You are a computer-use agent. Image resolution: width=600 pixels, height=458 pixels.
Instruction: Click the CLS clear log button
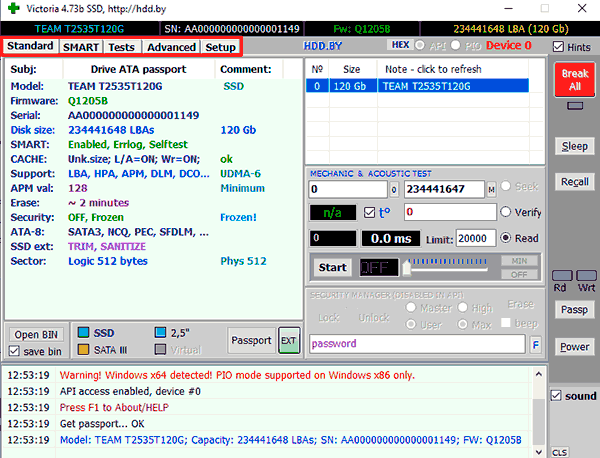[x=559, y=453]
